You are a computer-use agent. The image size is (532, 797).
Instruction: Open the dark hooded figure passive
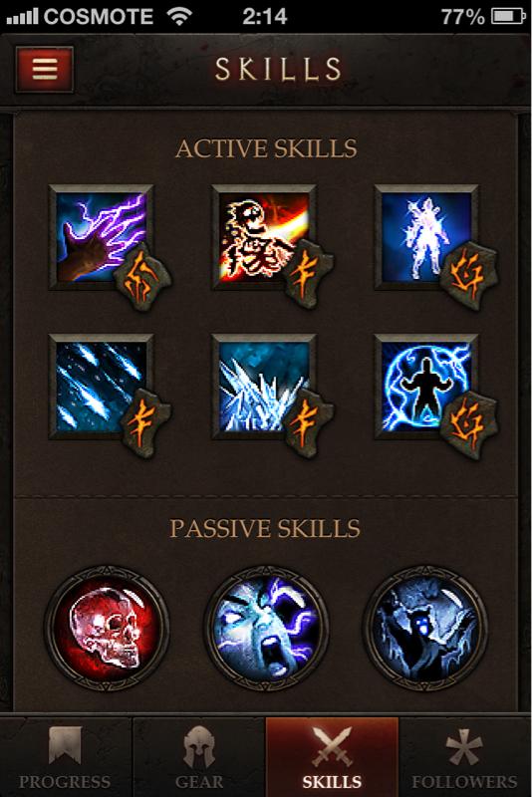[x=424, y=629]
